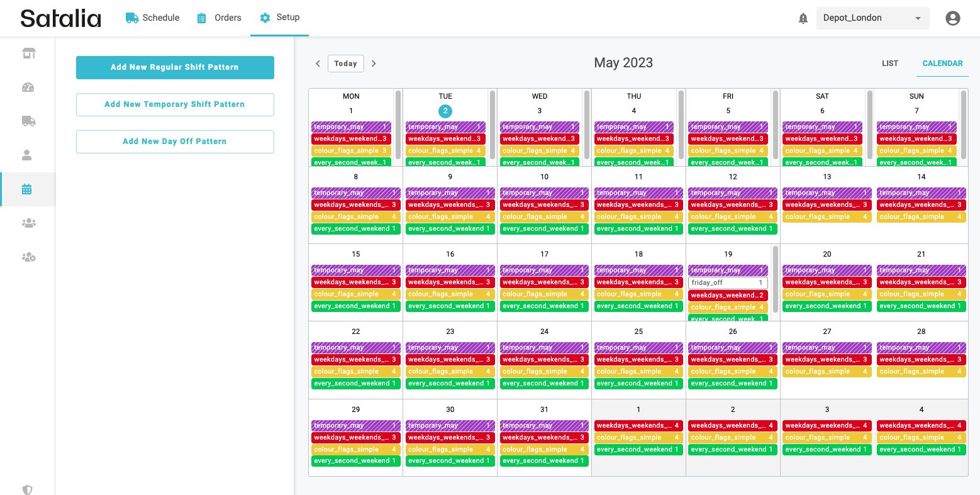Viewport: 980px width, 495px height.
Task: Click the calendar sidebar icon
Action: pyautogui.click(x=27, y=189)
